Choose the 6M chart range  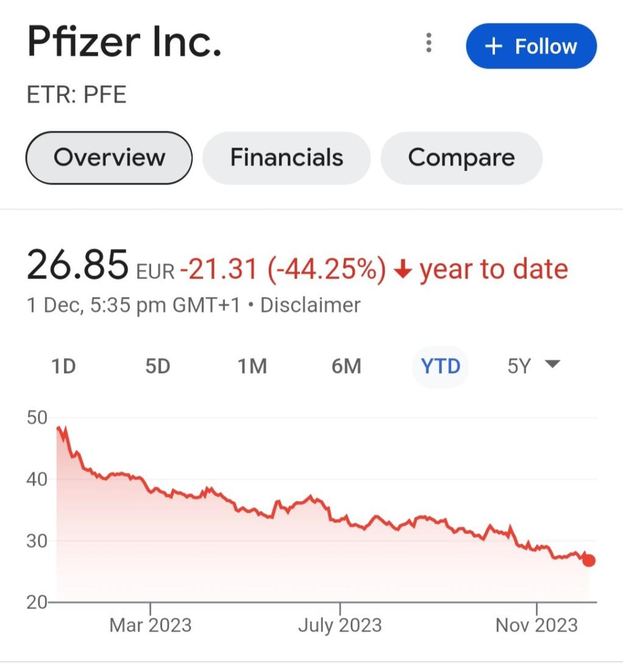point(346,366)
